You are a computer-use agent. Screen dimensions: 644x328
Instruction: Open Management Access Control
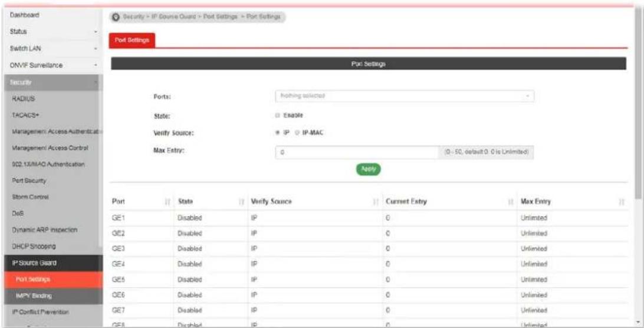[51, 147]
